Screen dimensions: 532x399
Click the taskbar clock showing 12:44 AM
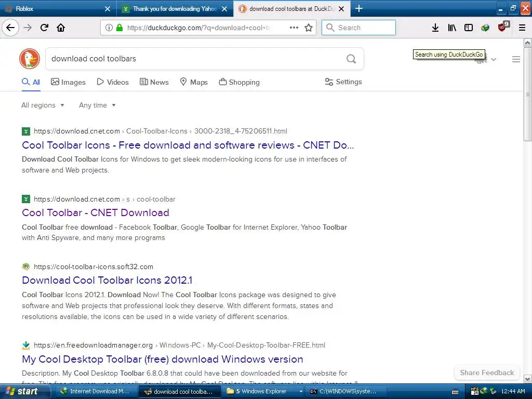tap(513, 392)
